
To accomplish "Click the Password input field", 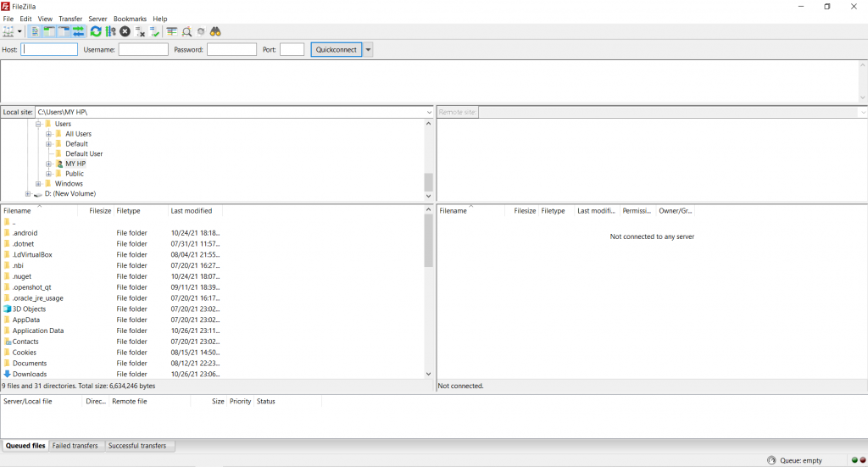I will pyautogui.click(x=231, y=50).
